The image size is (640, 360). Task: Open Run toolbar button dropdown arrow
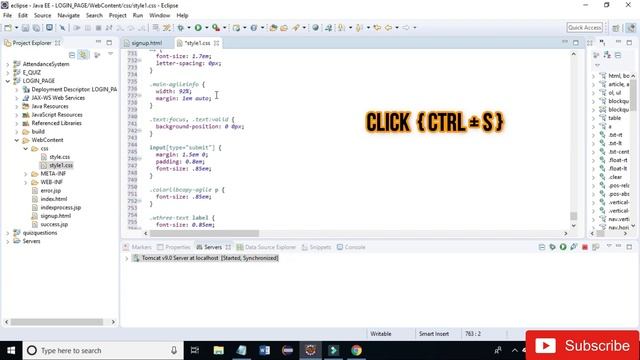[206, 28]
